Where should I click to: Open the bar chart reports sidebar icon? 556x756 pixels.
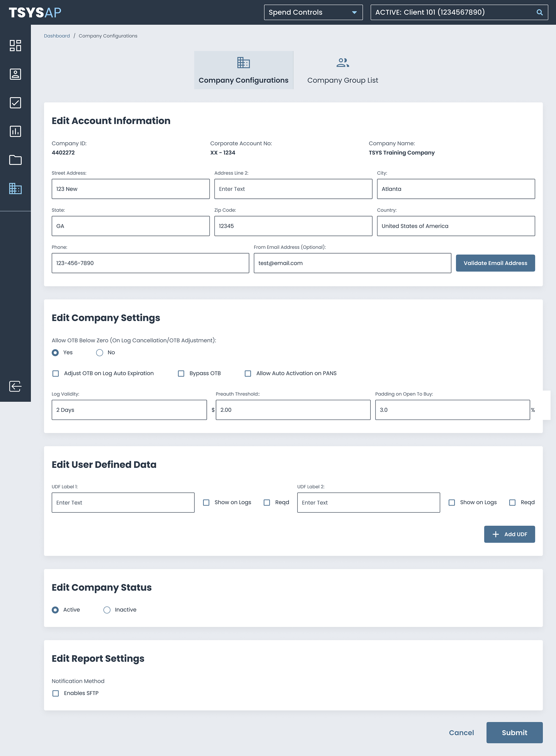[15, 131]
